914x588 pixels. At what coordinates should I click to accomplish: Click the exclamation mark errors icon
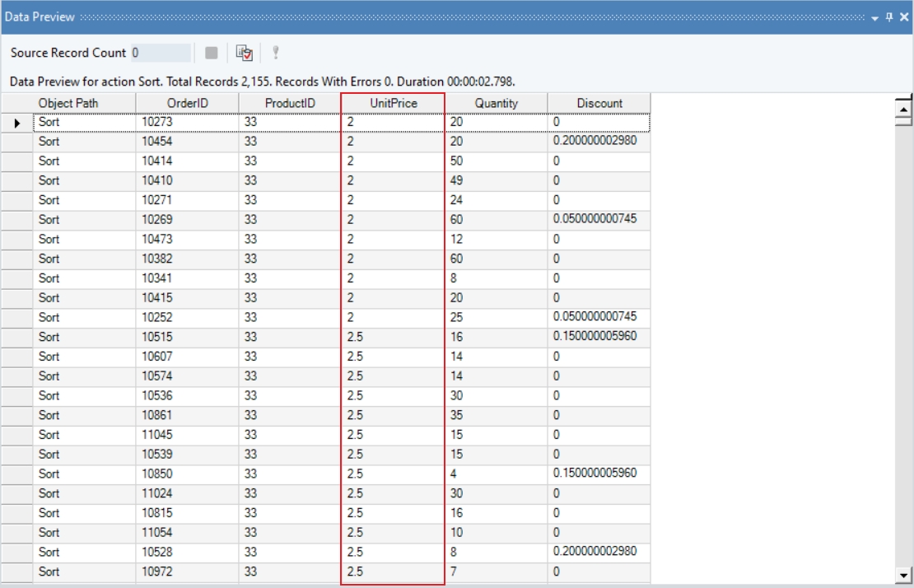click(276, 53)
